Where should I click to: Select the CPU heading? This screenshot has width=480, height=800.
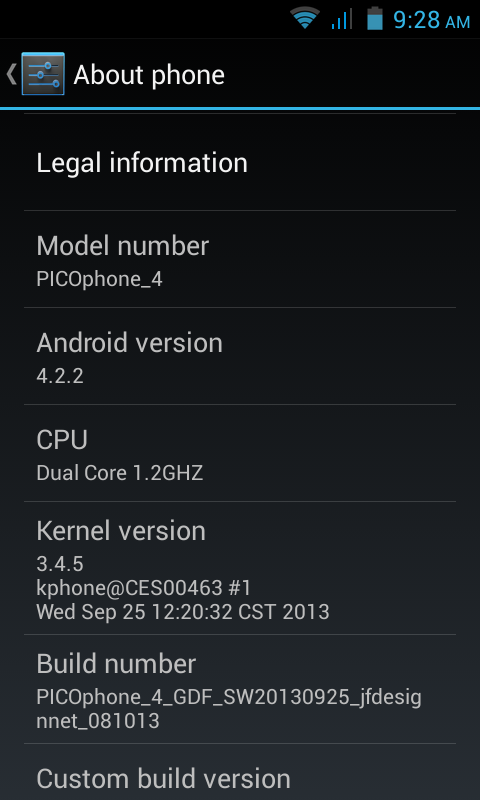point(62,440)
